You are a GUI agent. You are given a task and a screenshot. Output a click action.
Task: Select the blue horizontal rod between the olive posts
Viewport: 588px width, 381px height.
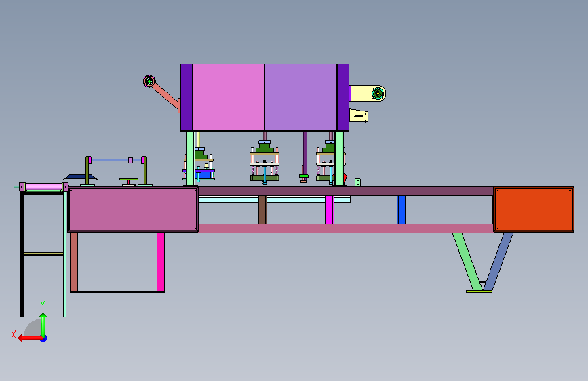[116, 160]
